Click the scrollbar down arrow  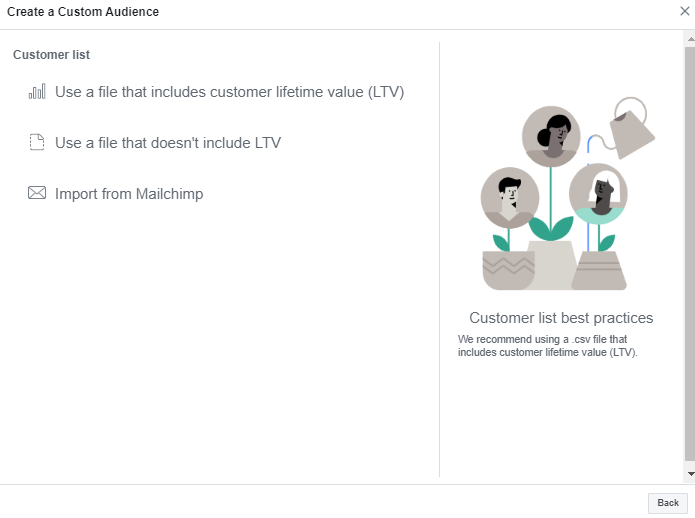tap(689, 473)
